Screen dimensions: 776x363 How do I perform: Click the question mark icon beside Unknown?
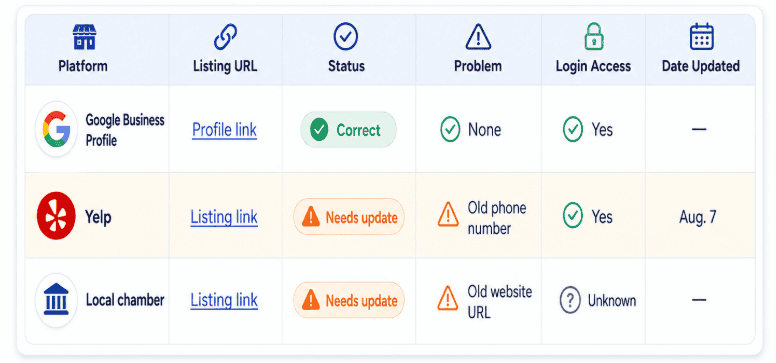click(570, 300)
